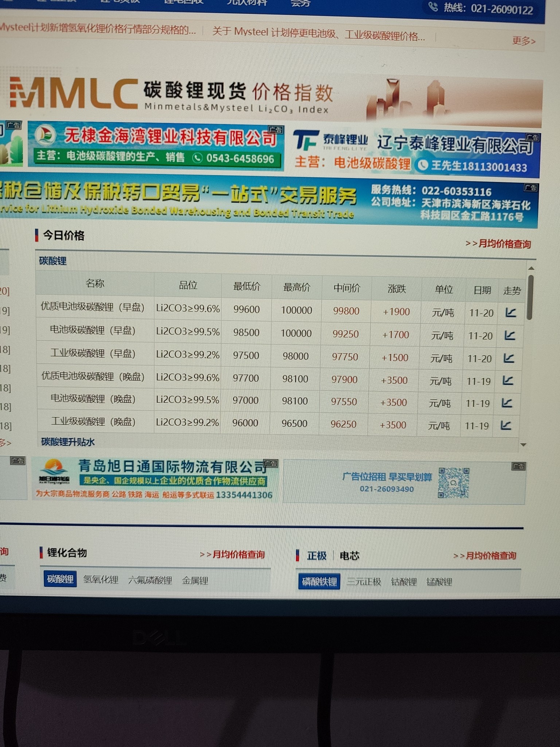This screenshot has height=747, width=560.
Task: Open 无棣金海湾锂业科技有限公司 ad banner
Action: pyautogui.click(x=156, y=146)
